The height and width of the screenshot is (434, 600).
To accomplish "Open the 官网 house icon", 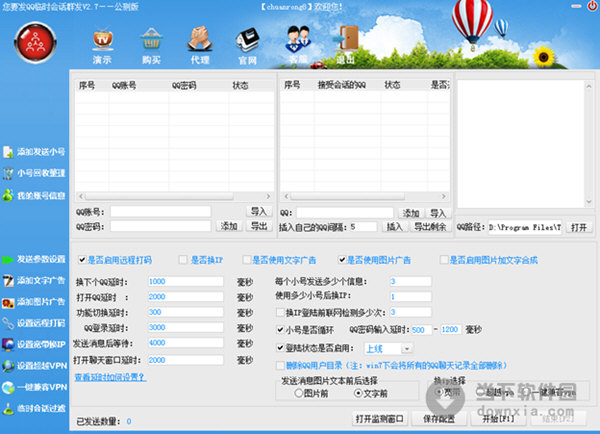I will pyautogui.click(x=248, y=46).
